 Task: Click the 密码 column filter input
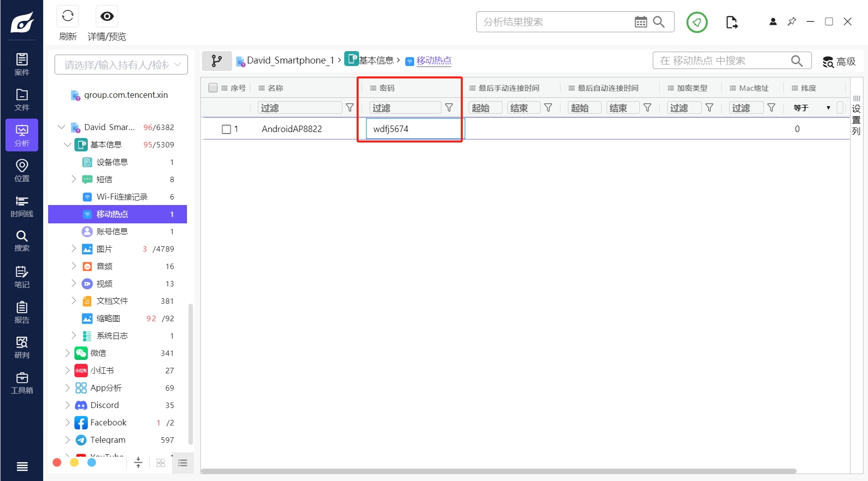tap(405, 108)
